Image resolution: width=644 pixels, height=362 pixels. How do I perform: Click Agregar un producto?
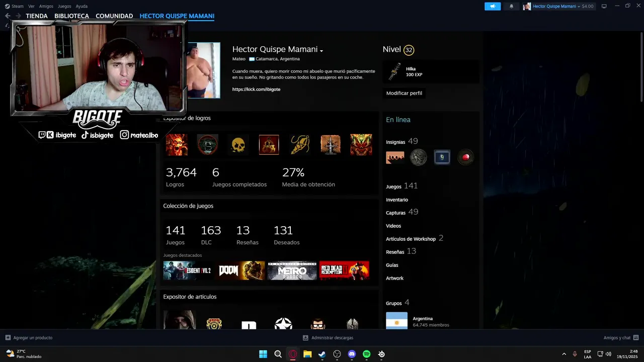[x=29, y=338]
